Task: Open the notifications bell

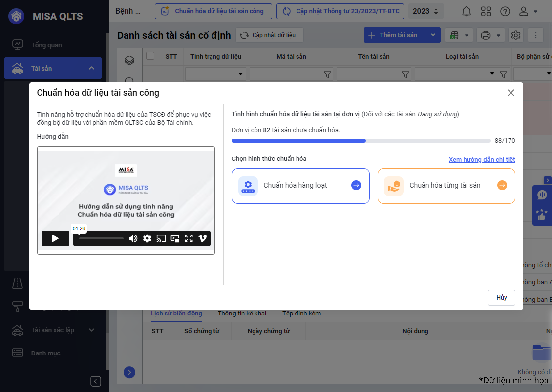Action: tap(467, 11)
